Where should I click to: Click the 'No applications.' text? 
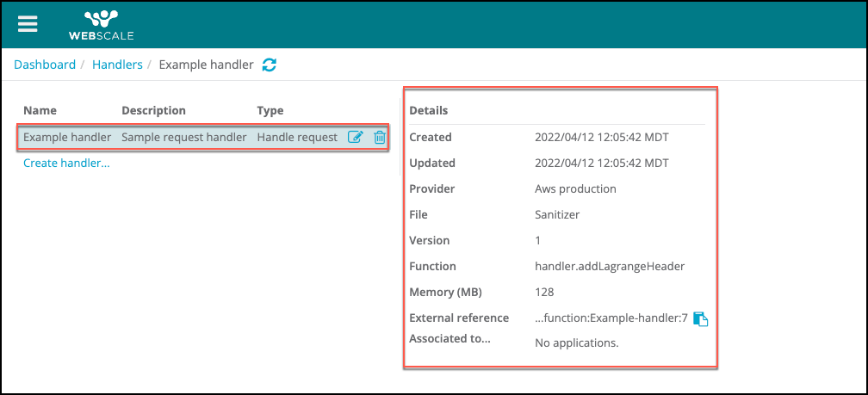(577, 343)
